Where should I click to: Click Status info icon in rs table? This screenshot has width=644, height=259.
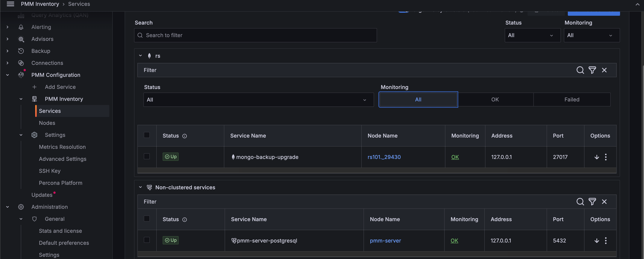pyautogui.click(x=185, y=136)
